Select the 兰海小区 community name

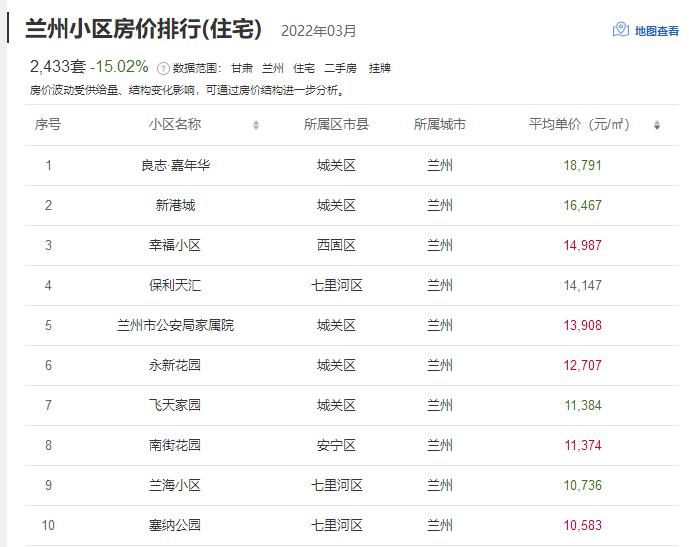click(175, 485)
